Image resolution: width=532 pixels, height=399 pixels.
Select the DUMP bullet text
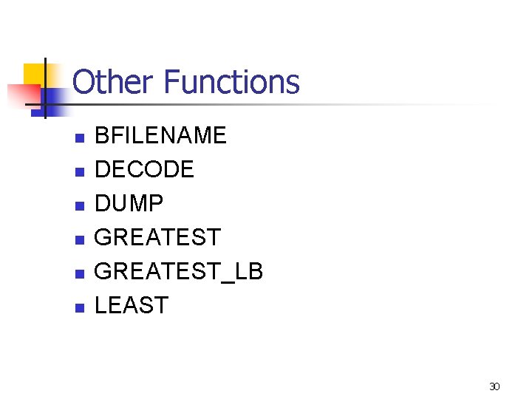click(129, 203)
